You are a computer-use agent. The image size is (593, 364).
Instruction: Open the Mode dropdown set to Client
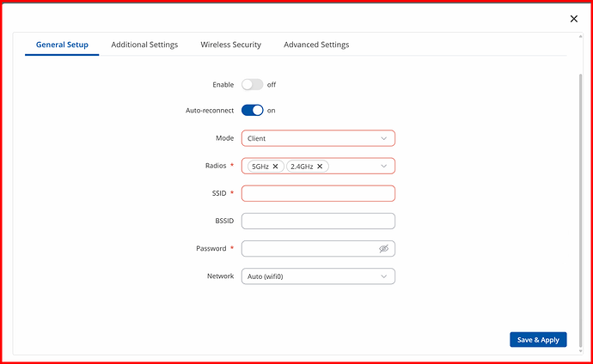coord(318,138)
